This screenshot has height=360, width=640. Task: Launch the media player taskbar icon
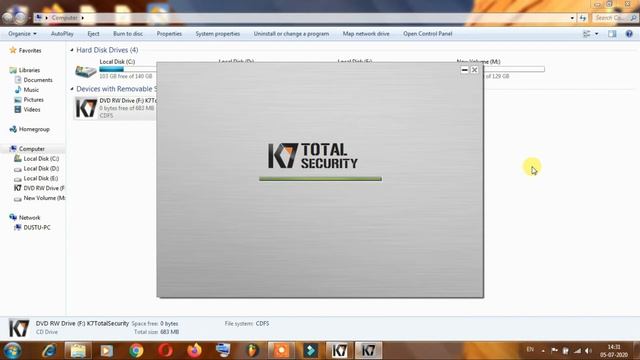pyautogui.click(x=107, y=351)
